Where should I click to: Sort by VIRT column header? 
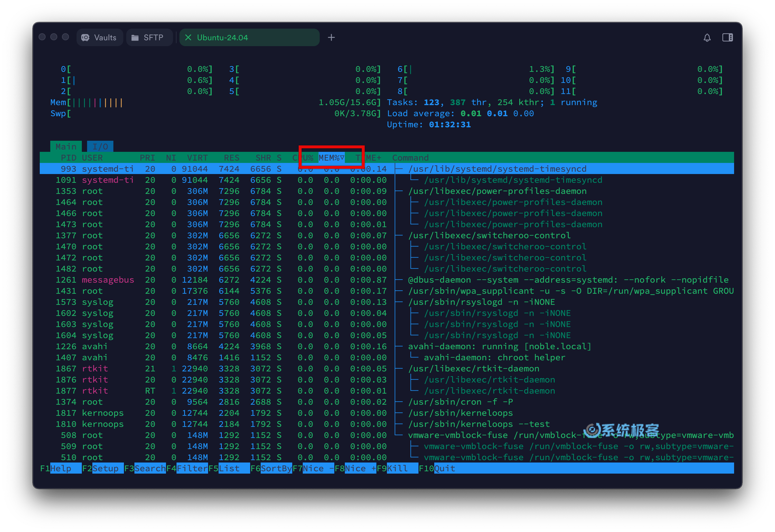tap(197, 158)
